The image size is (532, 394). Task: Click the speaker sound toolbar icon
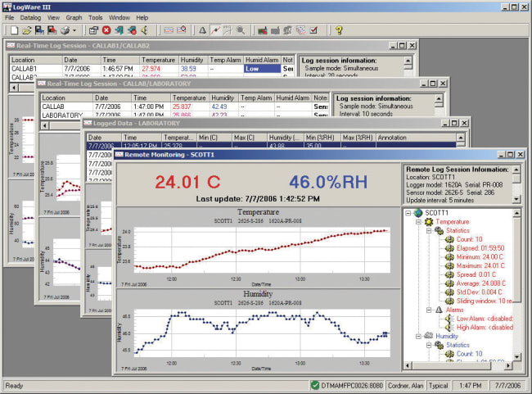tap(143, 30)
